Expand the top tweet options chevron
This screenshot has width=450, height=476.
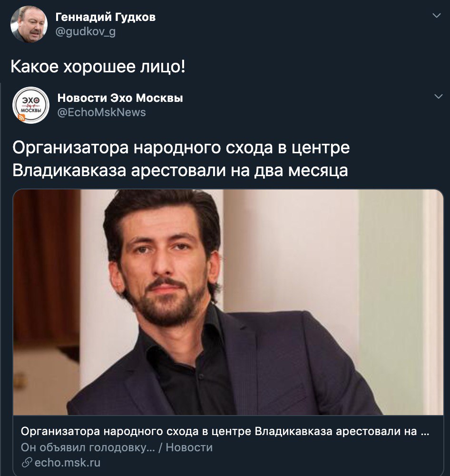(x=436, y=16)
